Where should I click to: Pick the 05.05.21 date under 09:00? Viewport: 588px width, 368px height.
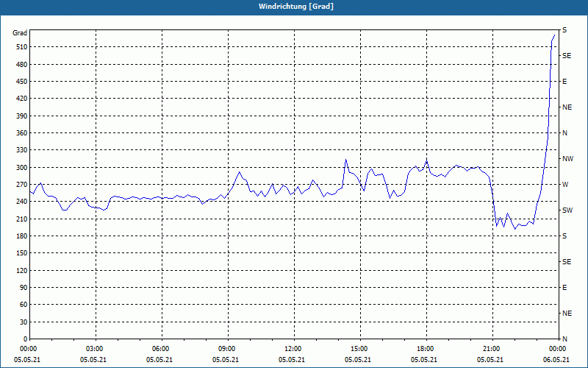226,359
